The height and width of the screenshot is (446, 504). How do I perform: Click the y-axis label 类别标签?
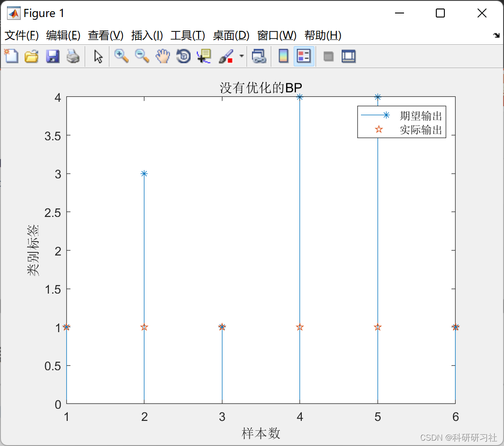[33, 250]
